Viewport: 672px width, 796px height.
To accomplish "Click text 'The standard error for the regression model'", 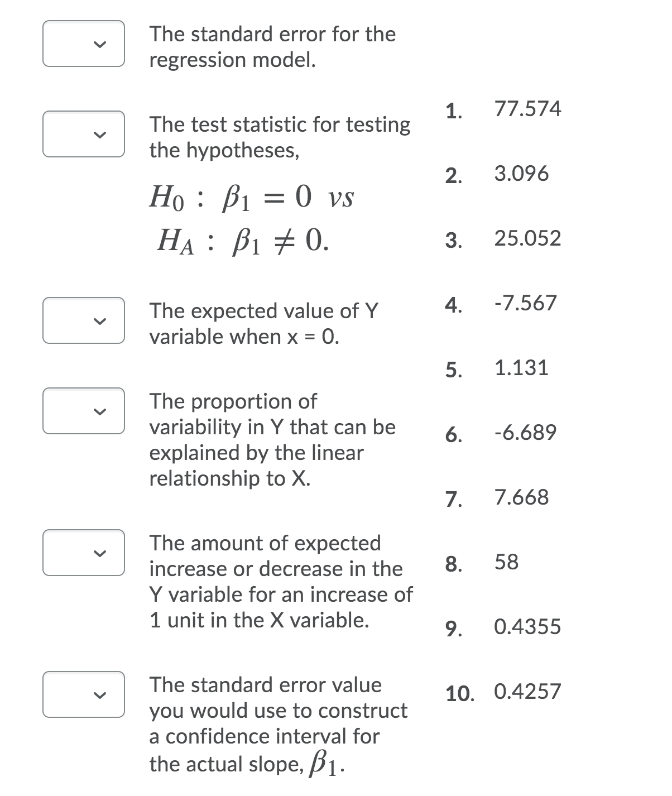I will (272, 47).
